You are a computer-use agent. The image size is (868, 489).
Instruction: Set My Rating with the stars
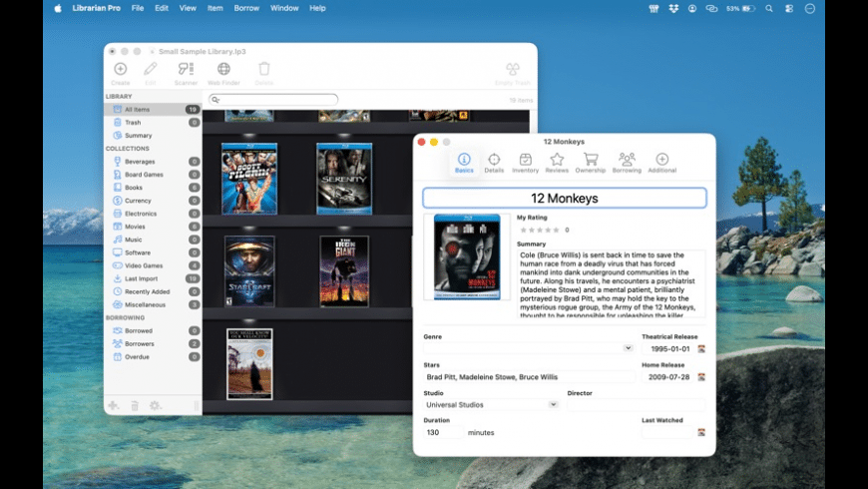click(540, 230)
